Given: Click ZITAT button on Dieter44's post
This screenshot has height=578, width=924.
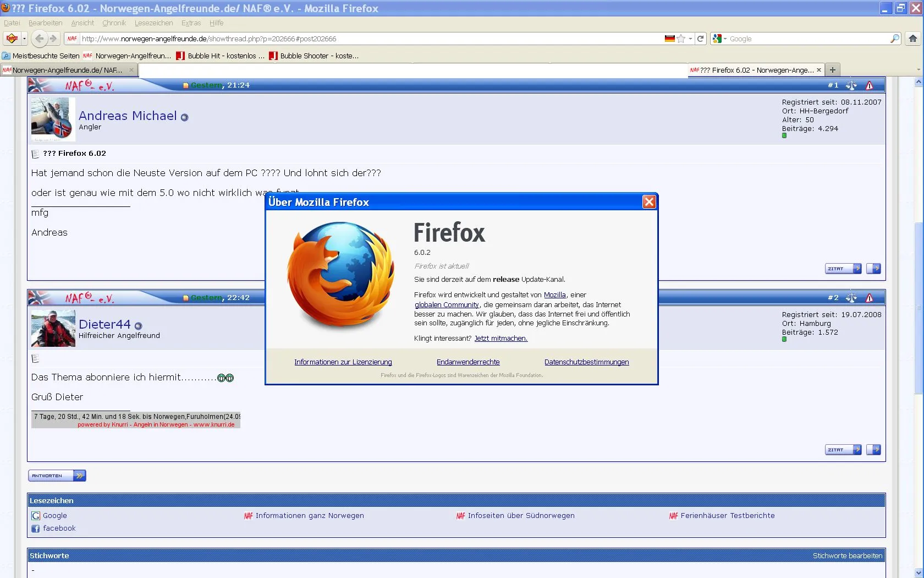Looking at the screenshot, I should pyautogui.click(x=843, y=450).
